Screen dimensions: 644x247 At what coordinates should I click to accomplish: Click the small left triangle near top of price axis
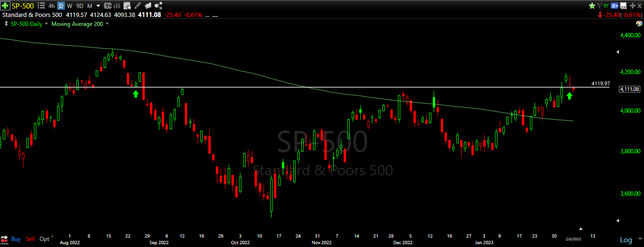coord(619,52)
